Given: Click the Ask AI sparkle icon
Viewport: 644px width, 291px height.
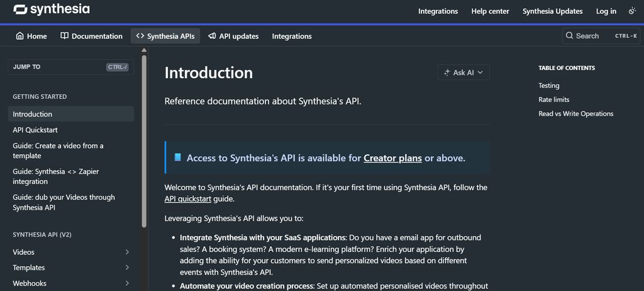Looking at the screenshot, I should pyautogui.click(x=447, y=72).
